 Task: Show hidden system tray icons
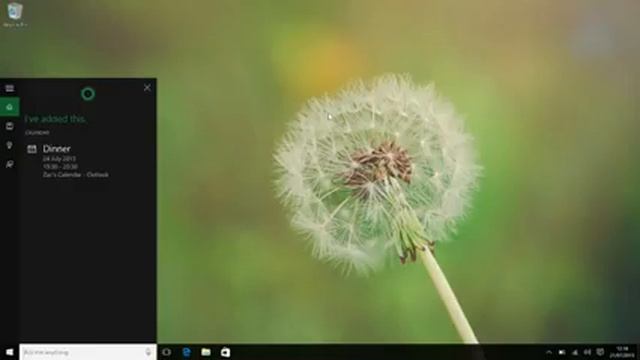(549, 352)
